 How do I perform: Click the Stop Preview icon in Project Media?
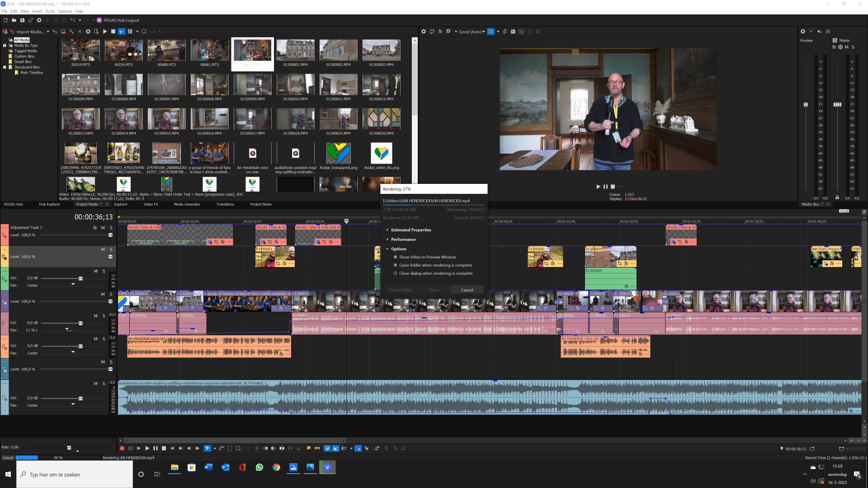point(113,32)
